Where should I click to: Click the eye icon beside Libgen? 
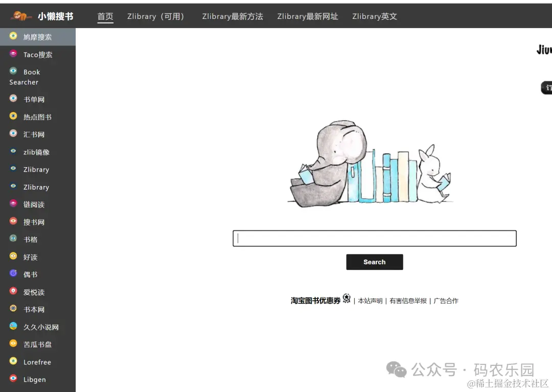13,378
